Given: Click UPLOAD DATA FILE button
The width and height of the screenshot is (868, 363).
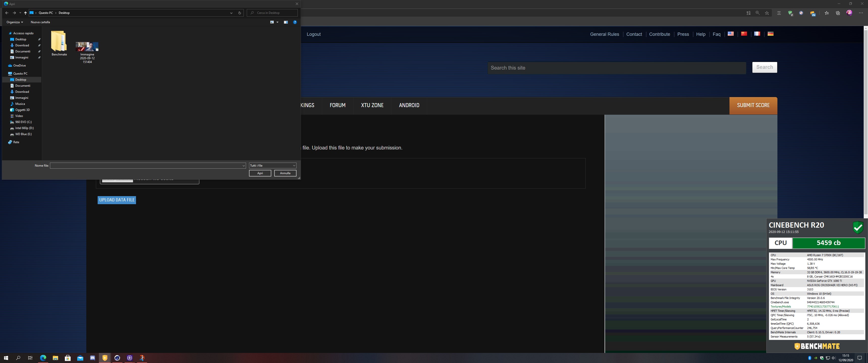Looking at the screenshot, I should tap(117, 200).
